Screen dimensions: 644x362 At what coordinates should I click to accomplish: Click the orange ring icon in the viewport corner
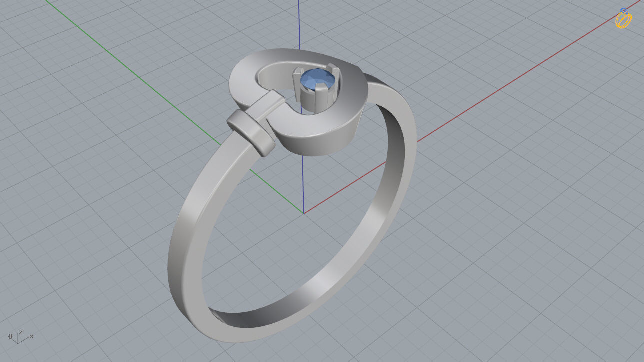click(623, 18)
